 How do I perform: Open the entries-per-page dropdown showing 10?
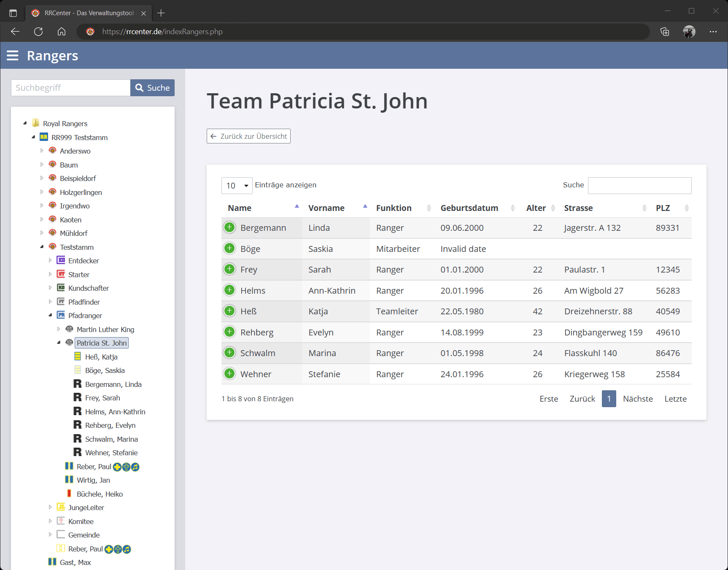[x=237, y=186]
